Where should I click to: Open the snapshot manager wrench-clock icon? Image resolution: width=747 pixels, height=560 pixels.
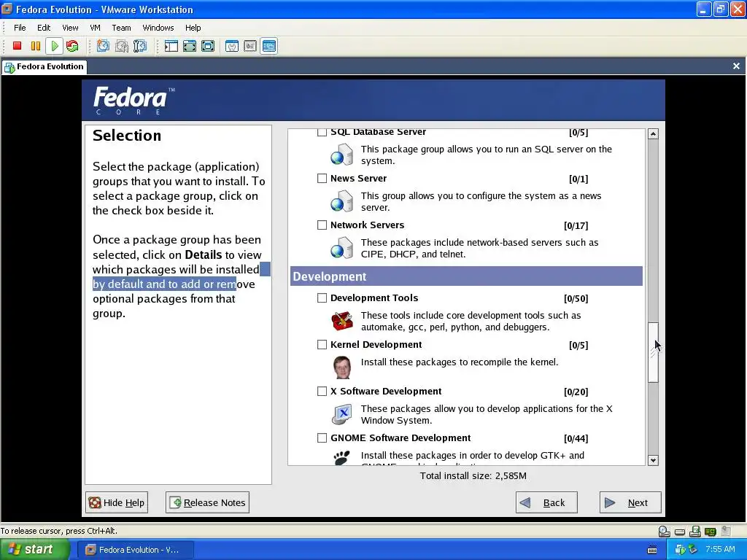(140, 46)
